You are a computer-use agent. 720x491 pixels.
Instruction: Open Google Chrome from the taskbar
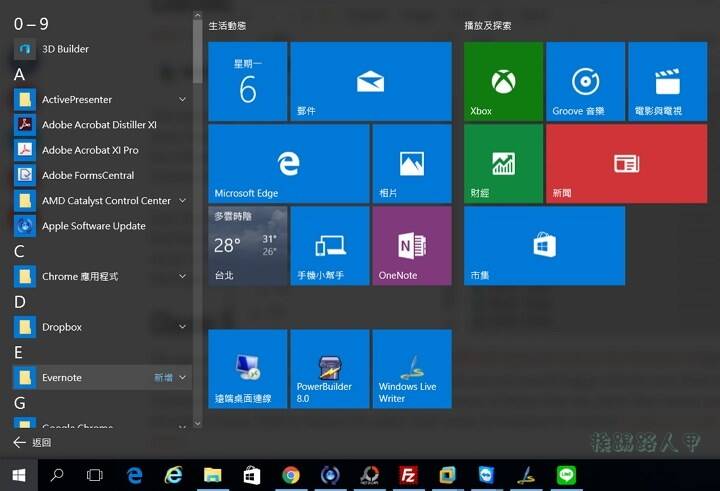291,475
